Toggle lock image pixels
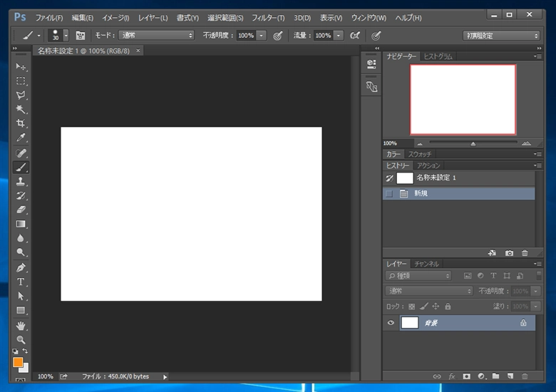The width and height of the screenshot is (556, 392). click(424, 306)
